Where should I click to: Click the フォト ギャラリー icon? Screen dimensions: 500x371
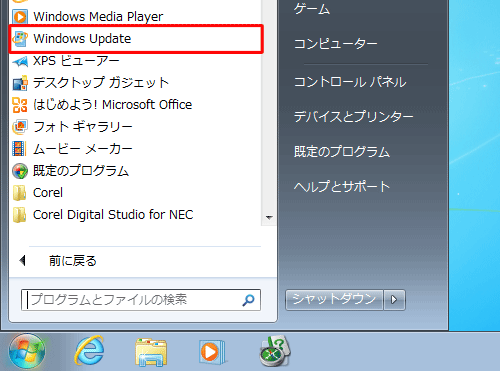20,127
